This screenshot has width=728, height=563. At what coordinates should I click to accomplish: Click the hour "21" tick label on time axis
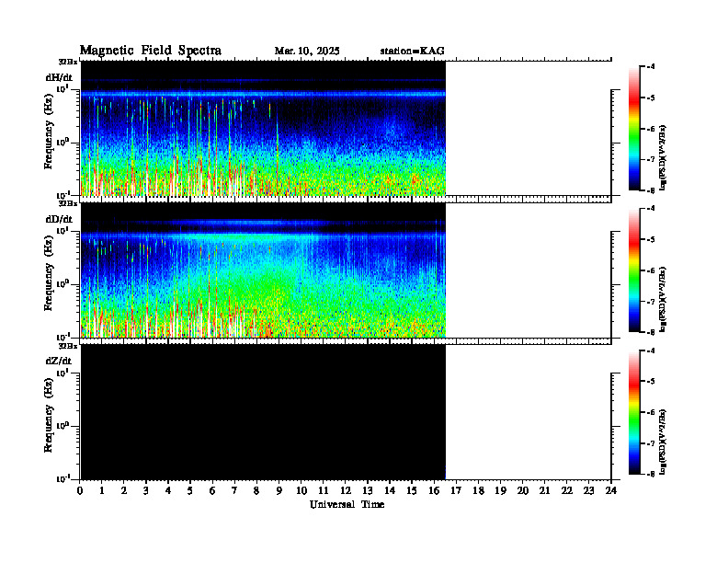[x=544, y=491]
